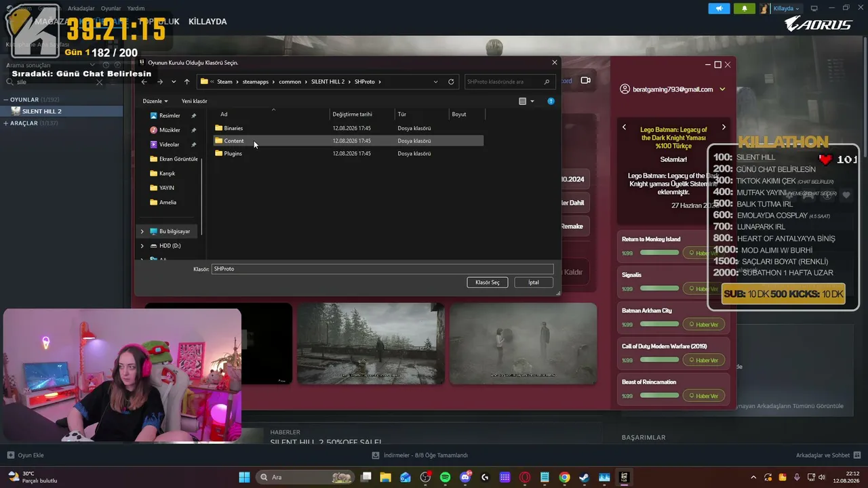This screenshot has width=868, height=488.
Task: Open Steam's Yardım menu
Action: coord(136,8)
